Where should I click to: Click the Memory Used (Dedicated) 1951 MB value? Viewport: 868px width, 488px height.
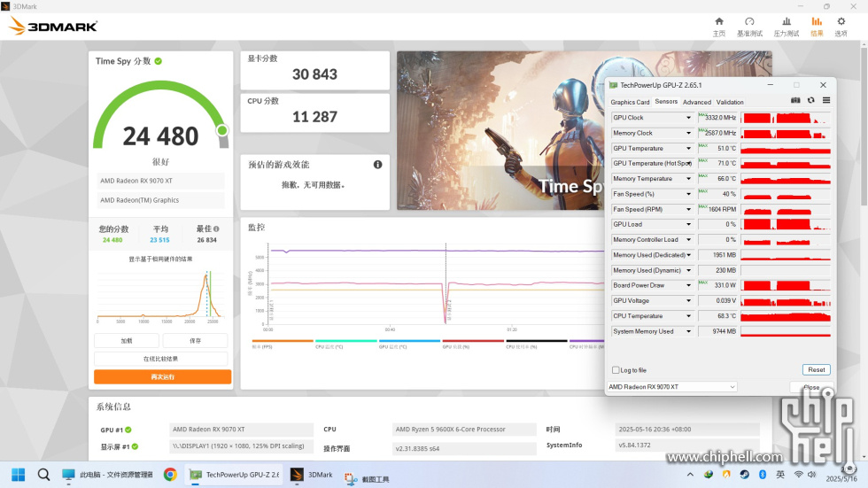(x=717, y=255)
